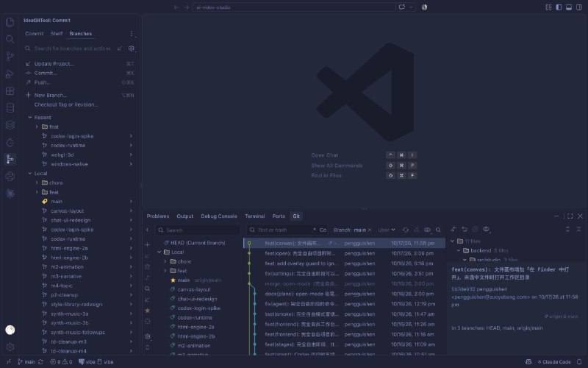Image resolution: width=588 pixels, height=368 pixels.
Task: Click refresh icon in Git log toolbar
Action: point(406,230)
